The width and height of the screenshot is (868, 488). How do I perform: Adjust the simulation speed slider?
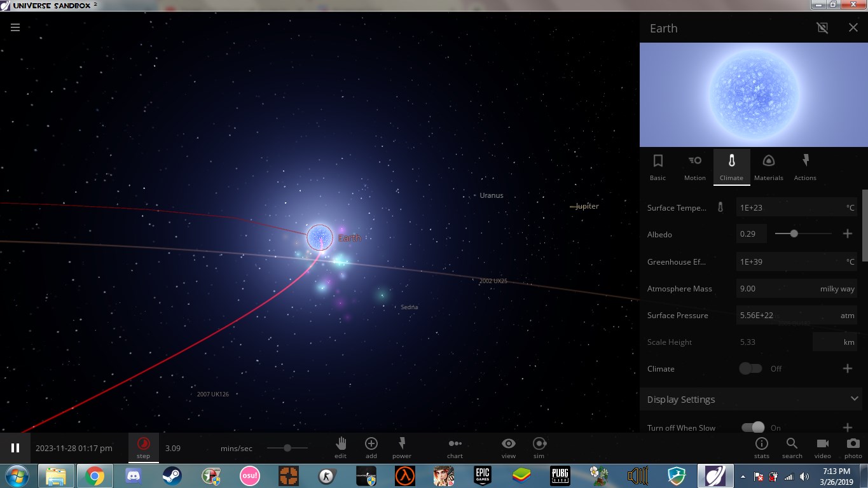[x=287, y=448]
